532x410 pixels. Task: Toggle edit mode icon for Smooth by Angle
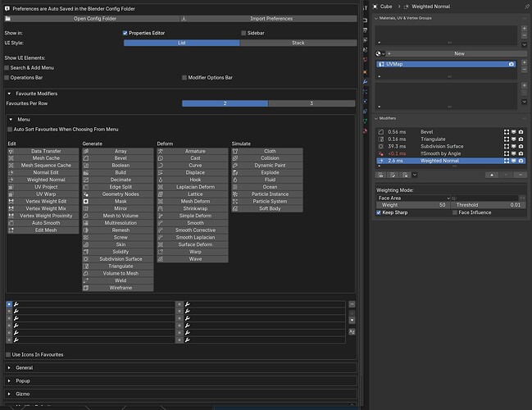507,153
